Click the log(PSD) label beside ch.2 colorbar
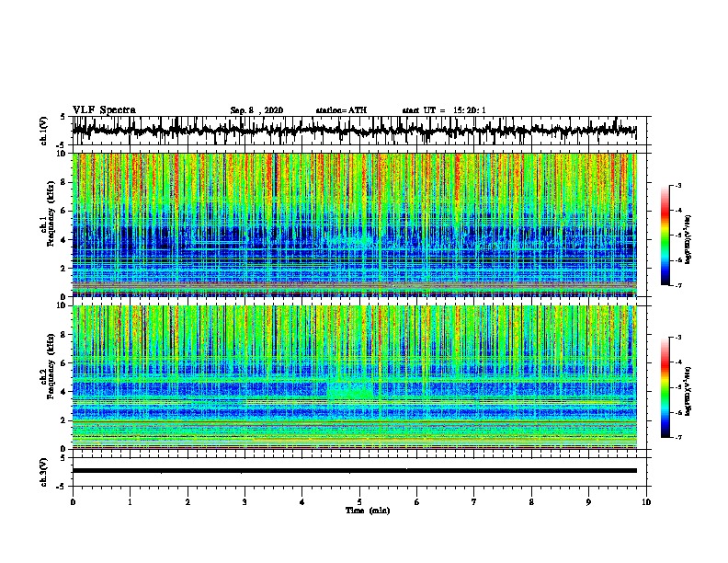The image size is (728, 563). pyautogui.click(x=688, y=392)
